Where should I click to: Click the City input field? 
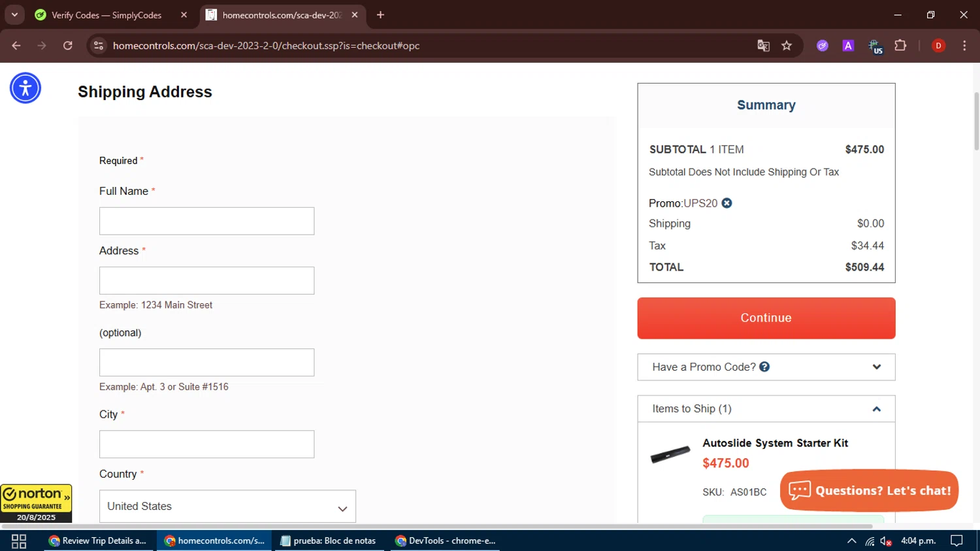pyautogui.click(x=206, y=444)
